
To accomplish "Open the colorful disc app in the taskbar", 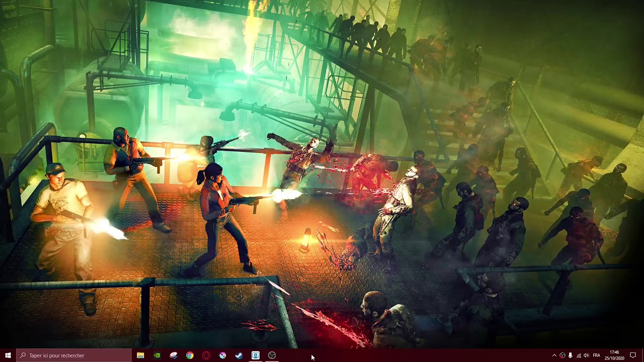I will [222, 355].
